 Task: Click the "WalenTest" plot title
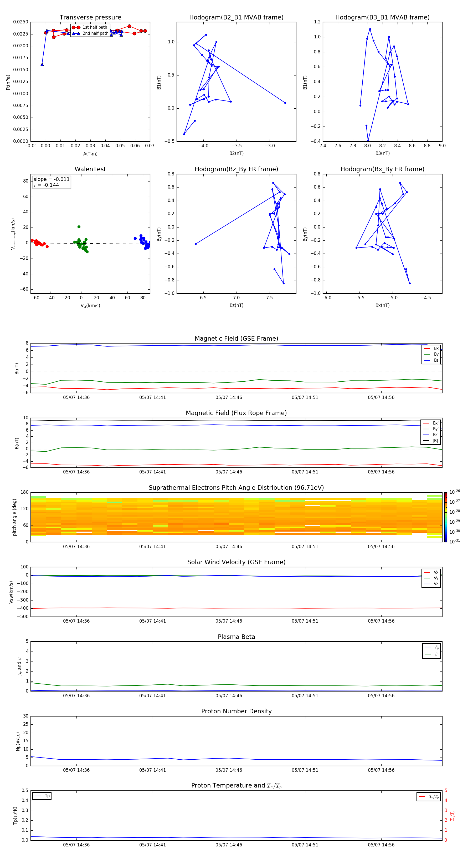coord(90,169)
